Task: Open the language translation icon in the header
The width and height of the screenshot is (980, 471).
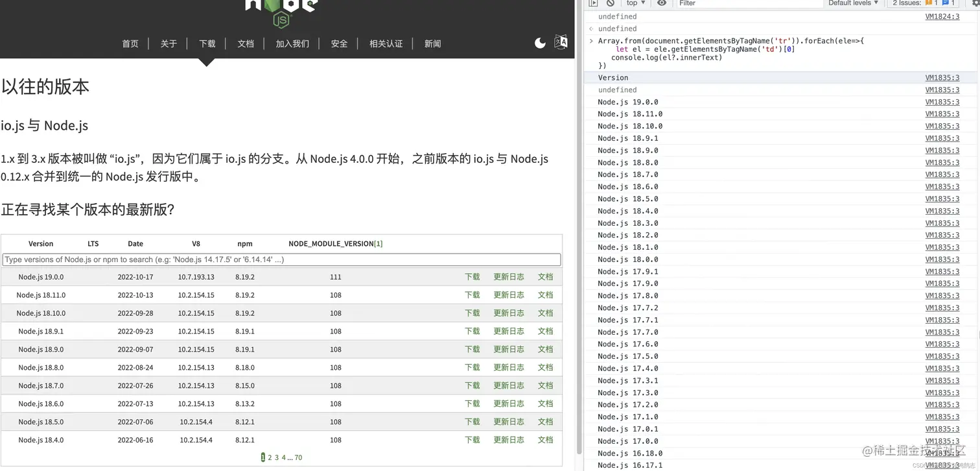Action: click(561, 42)
